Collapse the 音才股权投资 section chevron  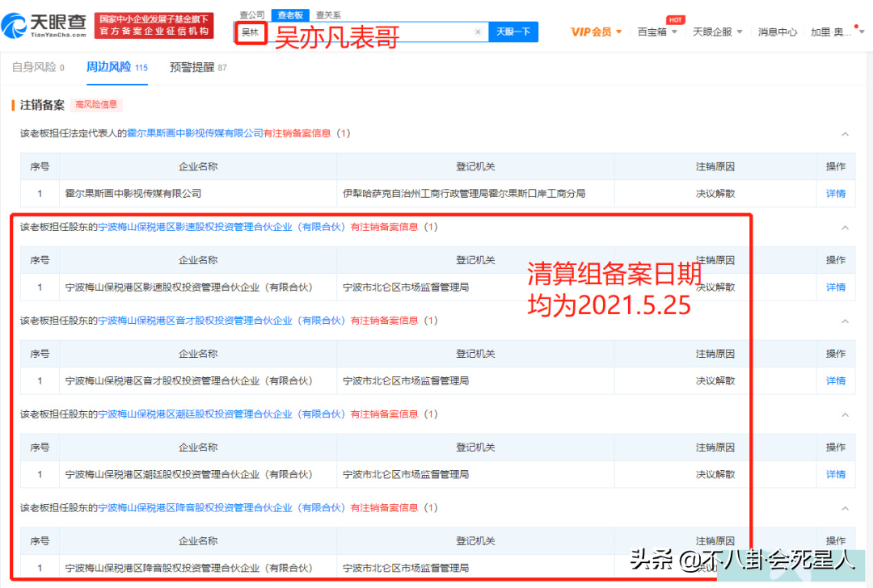click(x=845, y=321)
